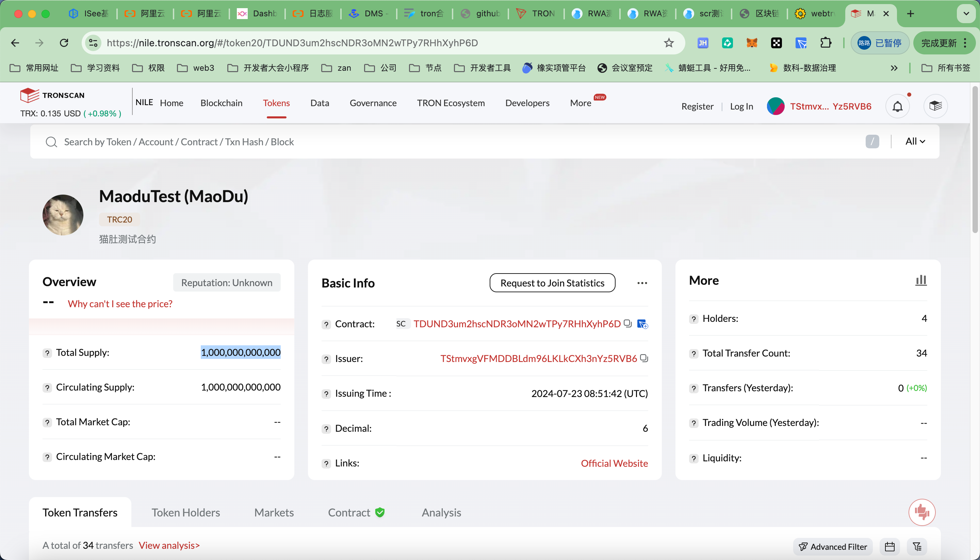The width and height of the screenshot is (980, 560).
Task: Click the Total Supply help question mark
Action: point(47,353)
